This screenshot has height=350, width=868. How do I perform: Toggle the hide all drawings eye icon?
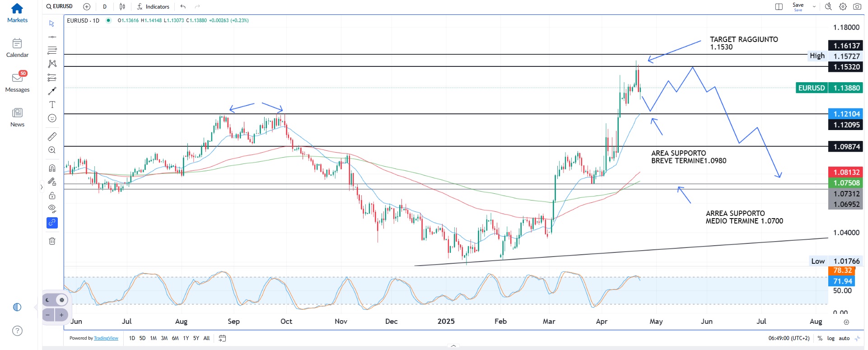[x=52, y=209]
